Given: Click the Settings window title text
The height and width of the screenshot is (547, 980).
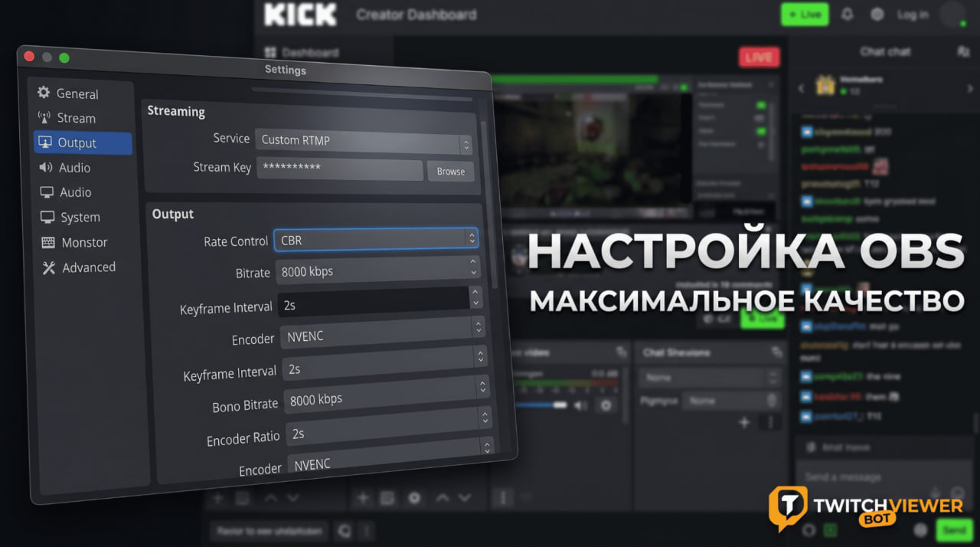Looking at the screenshot, I should pyautogui.click(x=285, y=70).
